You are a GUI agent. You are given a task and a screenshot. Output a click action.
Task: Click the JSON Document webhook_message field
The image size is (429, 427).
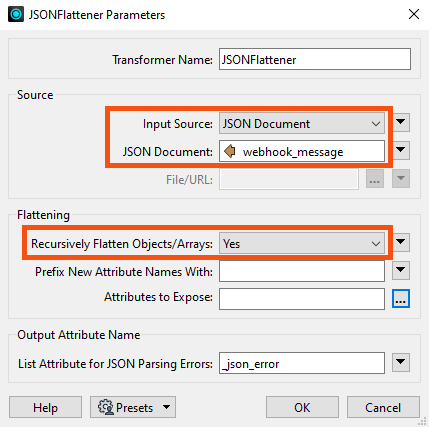pos(302,152)
